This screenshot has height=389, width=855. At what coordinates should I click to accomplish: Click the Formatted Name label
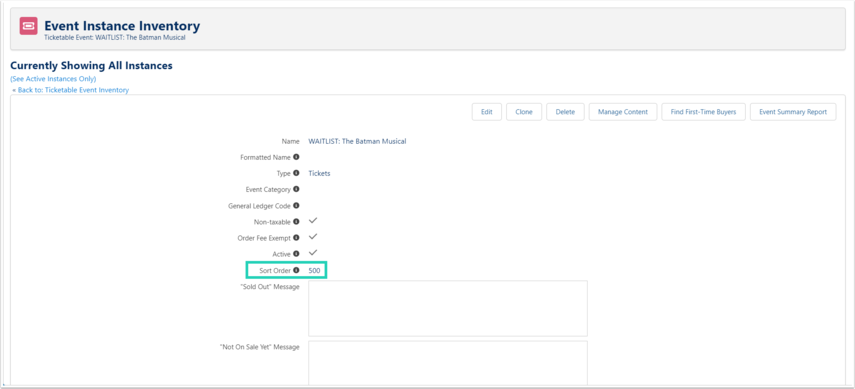[266, 158]
